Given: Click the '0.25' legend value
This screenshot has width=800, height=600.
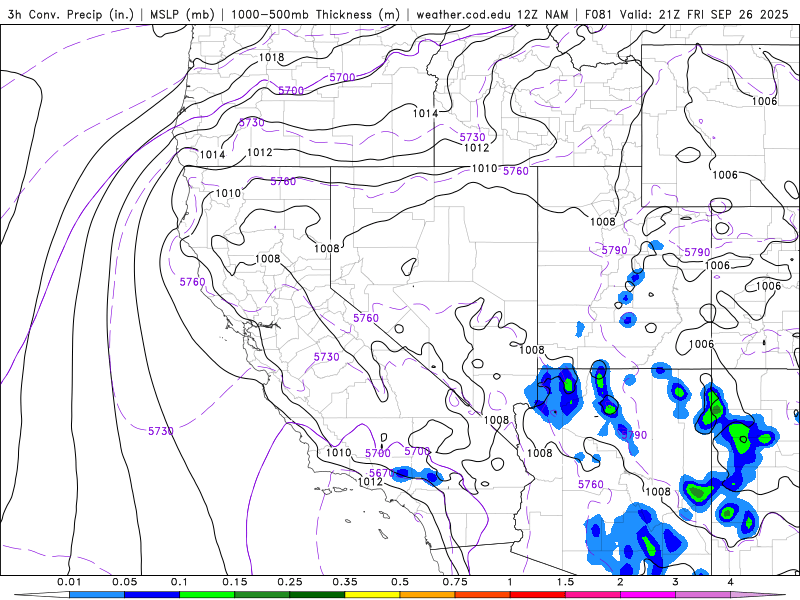Looking at the screenshot, I should [x=290, y=582].
